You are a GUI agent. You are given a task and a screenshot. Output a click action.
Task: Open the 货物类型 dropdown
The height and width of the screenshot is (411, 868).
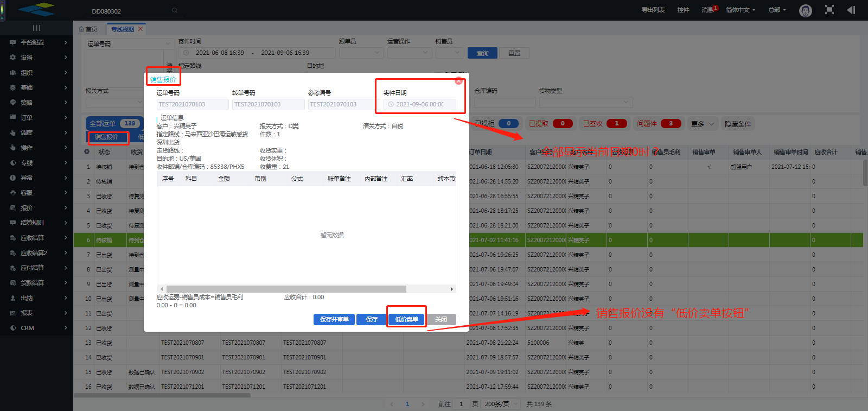point(585,102)
